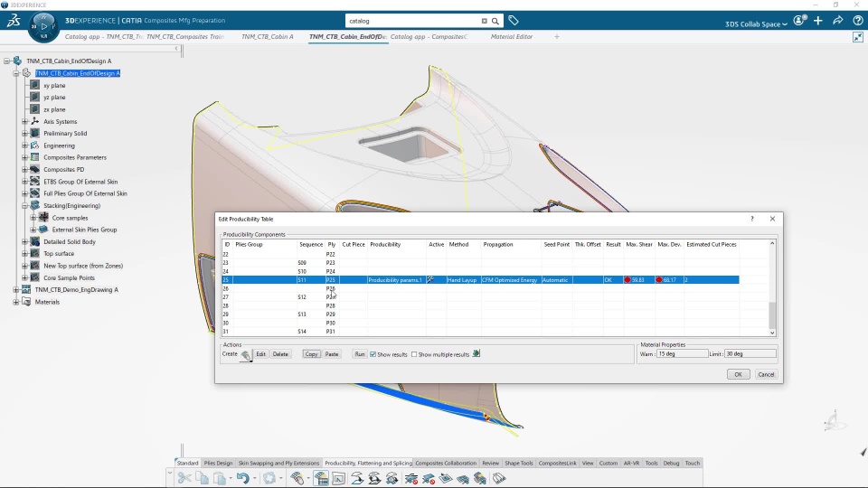Click the last toolbar icon on right
This screenshot has height=488, width=868.
[499, 478]
